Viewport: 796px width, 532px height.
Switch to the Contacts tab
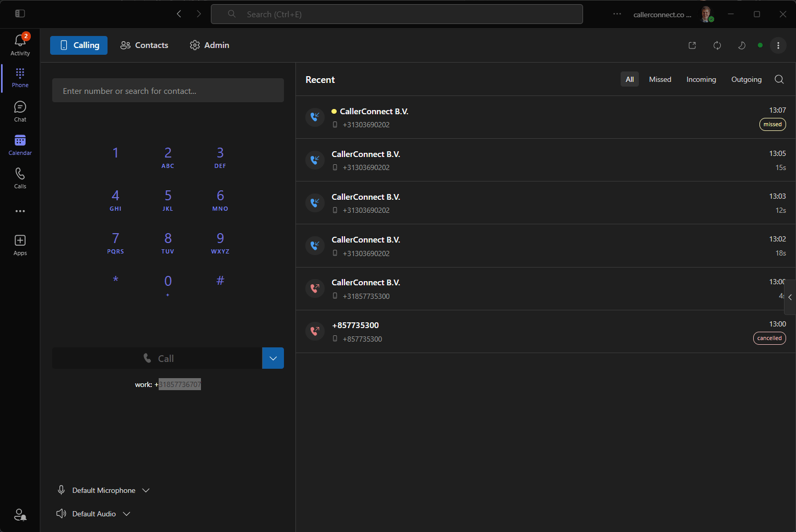point(144,45)
